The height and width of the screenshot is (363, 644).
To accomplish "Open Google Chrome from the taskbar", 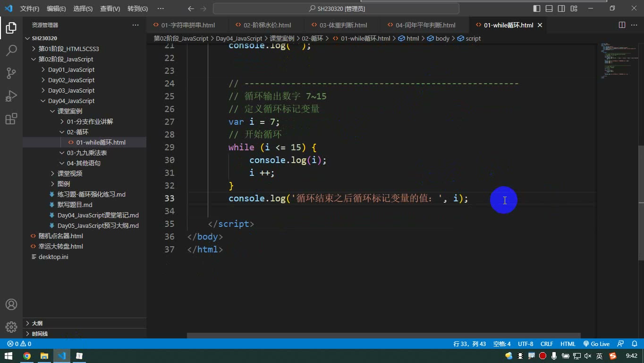I will (27, 356).
